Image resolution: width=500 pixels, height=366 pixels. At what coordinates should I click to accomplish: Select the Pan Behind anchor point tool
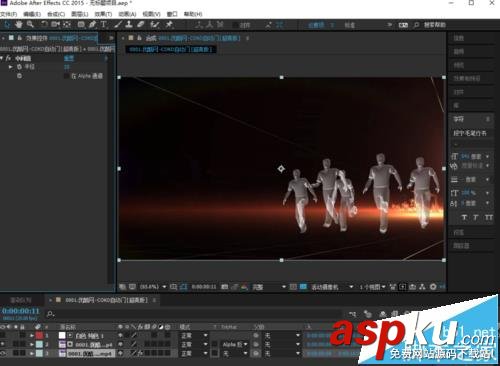pyautogui.click(x=67, y=24)
